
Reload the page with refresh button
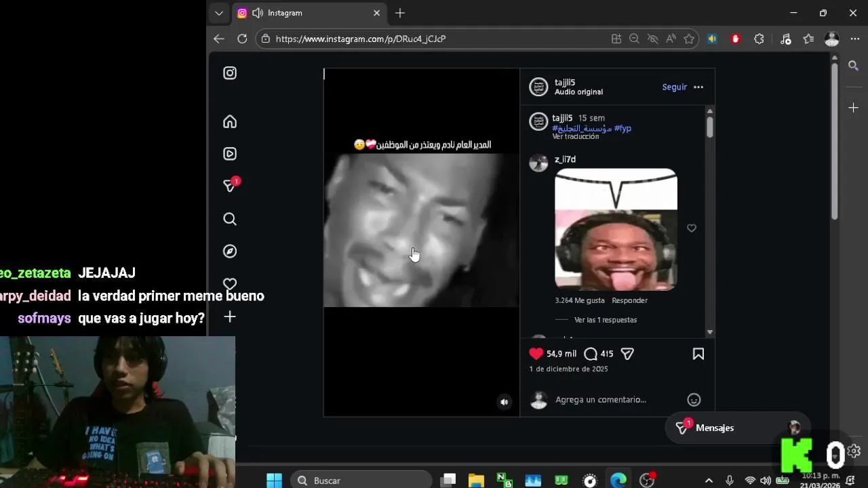pos(242,39)
